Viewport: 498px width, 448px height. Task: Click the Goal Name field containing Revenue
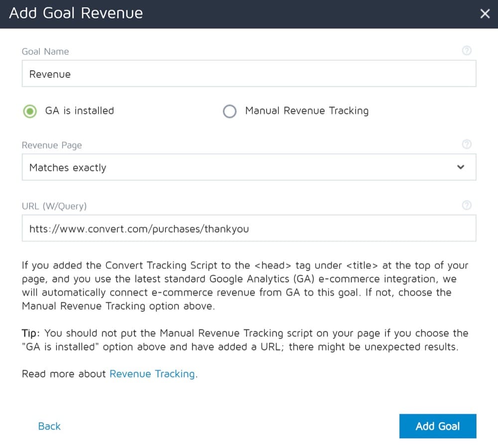(249, 74)
